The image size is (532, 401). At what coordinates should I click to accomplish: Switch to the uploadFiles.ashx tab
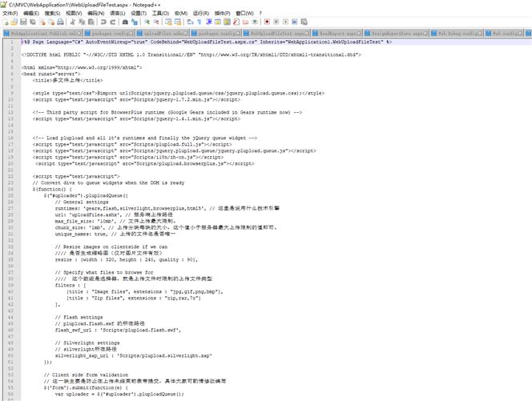[163, 34]
